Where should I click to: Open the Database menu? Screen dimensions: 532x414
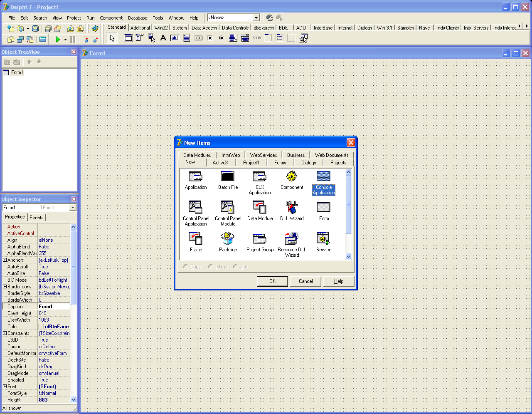(138, 18)
